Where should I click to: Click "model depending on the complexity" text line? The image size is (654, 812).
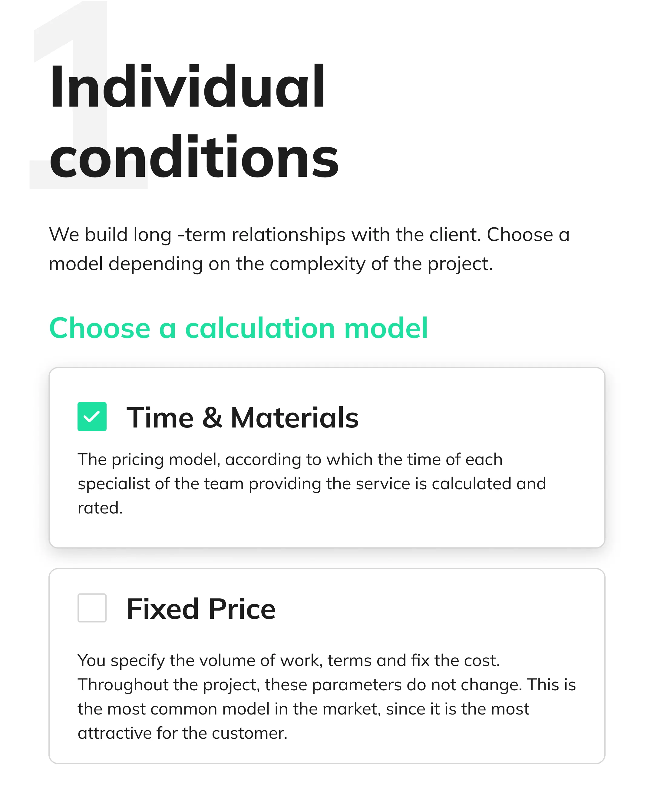tap(271, 264)
